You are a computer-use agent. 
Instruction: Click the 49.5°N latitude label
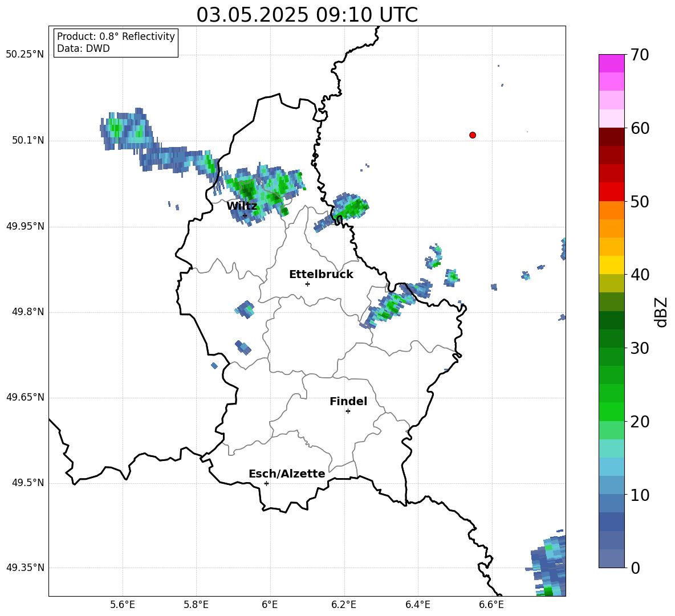pos(28,483)
